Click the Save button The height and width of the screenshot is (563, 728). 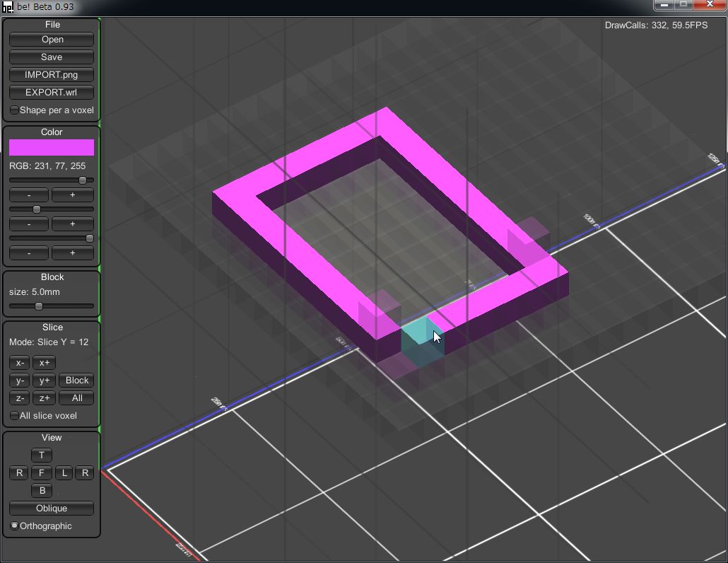click(52, 57)
